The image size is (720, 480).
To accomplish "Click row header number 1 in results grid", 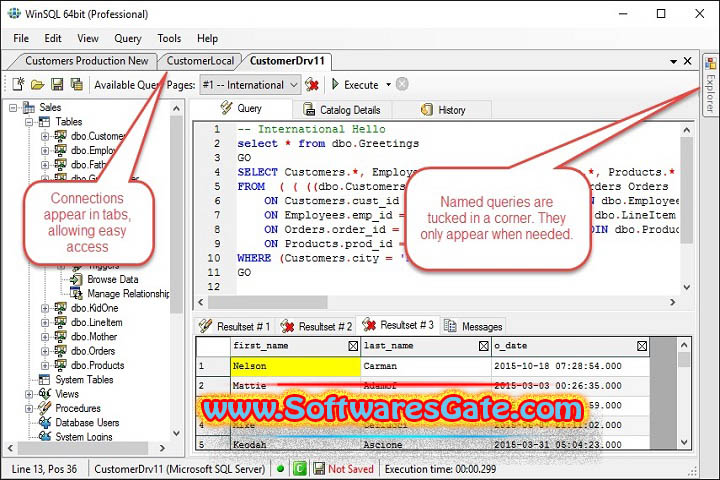I will click(213, 366).
